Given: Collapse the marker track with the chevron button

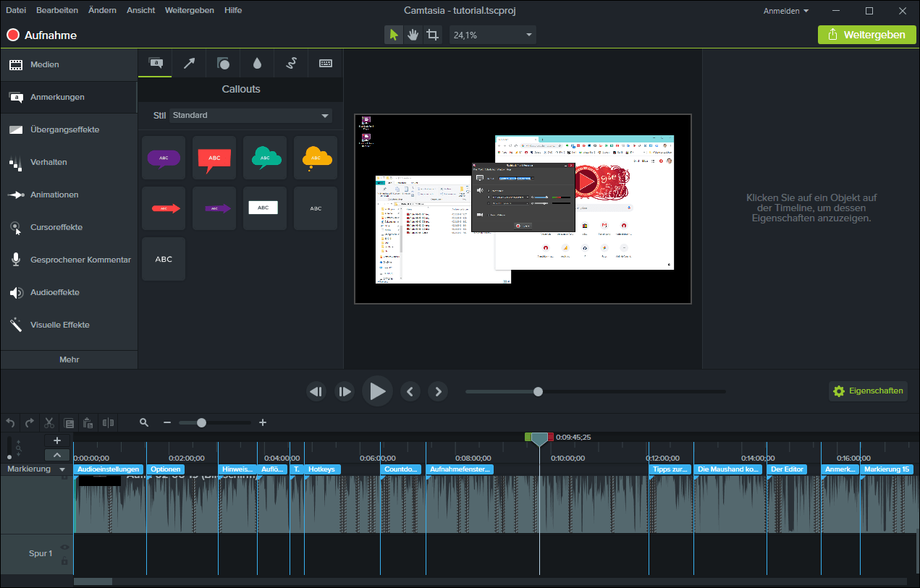Looking at the screenshot, I should [x=57, y=455].
